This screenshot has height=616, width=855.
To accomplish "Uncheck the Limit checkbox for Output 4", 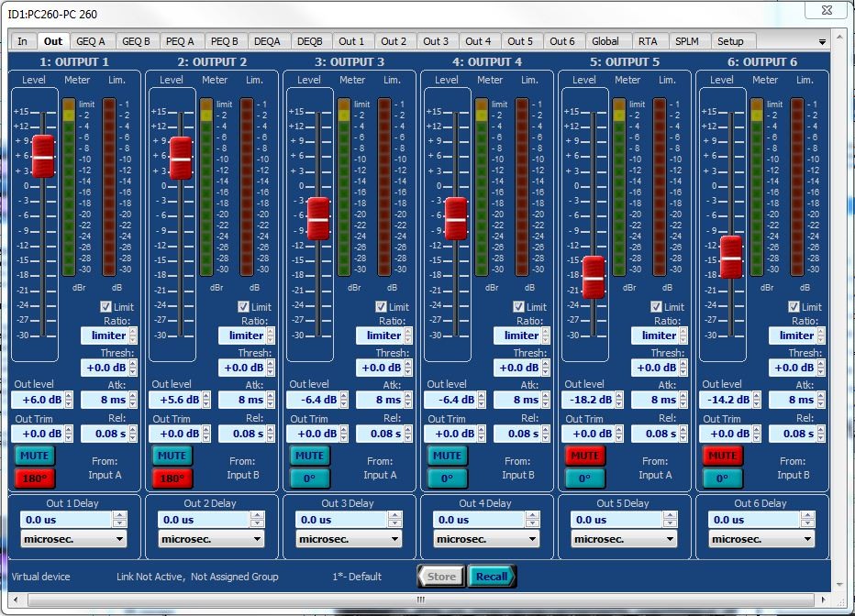I will coord(518,307).
